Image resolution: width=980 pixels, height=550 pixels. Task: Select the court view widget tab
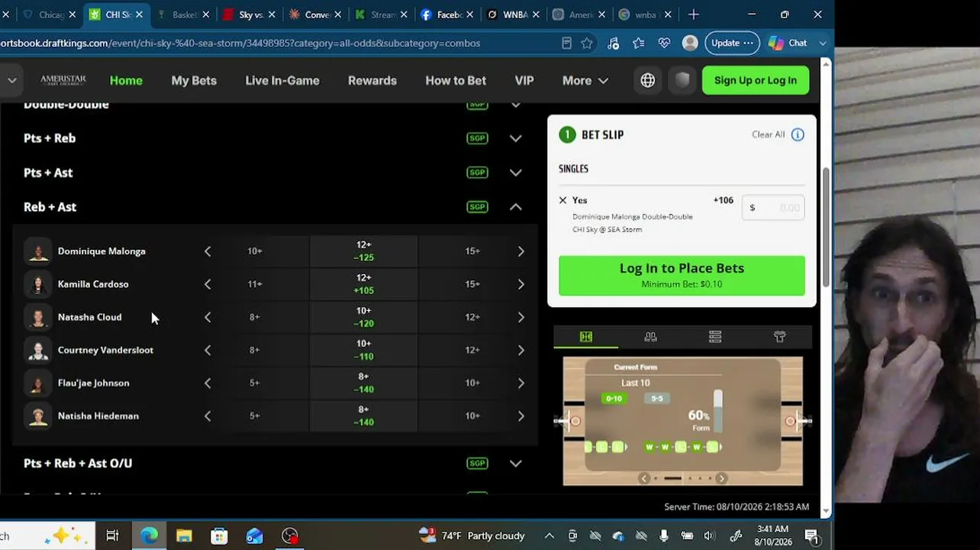coord(586,337)
